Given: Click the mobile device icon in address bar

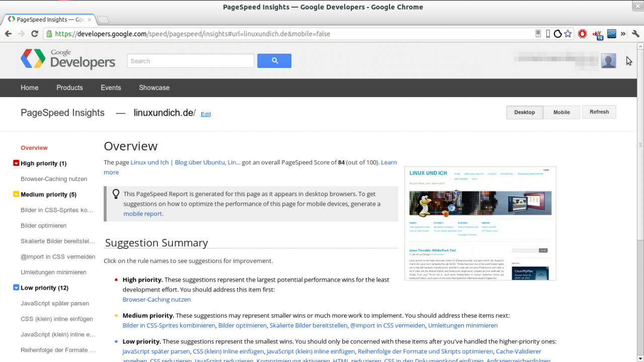Looking at the screenshot, I should coord(538,34).
